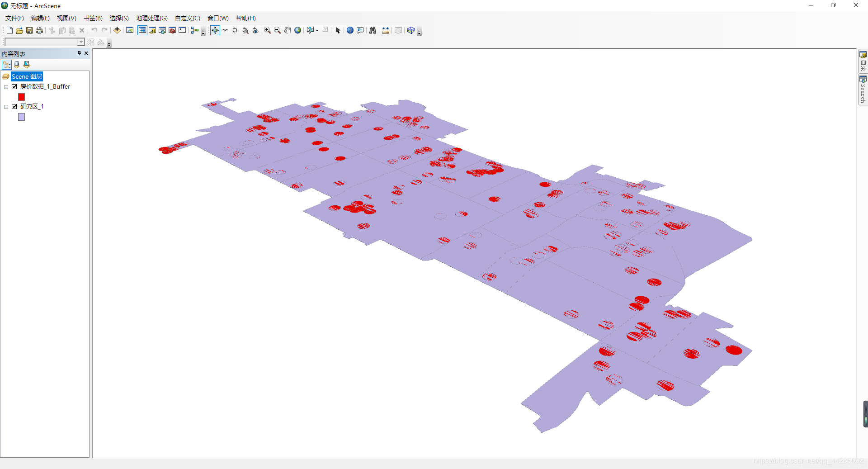Open the docked Catalog side tab
868x469 pixels.
pyautogui.click(x=863, y=61)
